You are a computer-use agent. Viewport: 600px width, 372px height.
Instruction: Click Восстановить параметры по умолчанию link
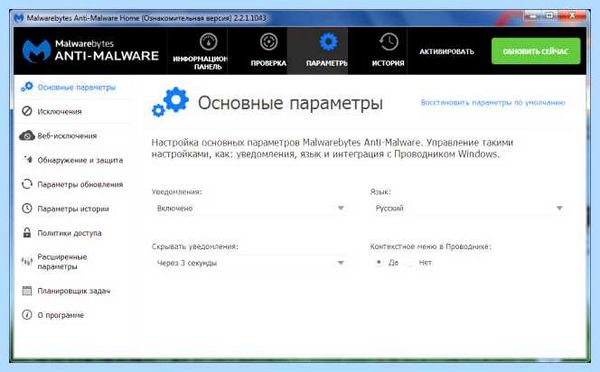[493, 103]
